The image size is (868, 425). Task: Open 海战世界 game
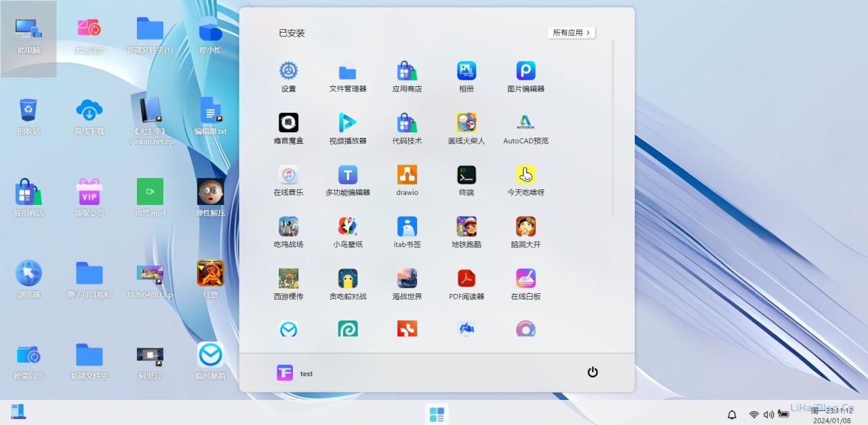coord(407,285)
